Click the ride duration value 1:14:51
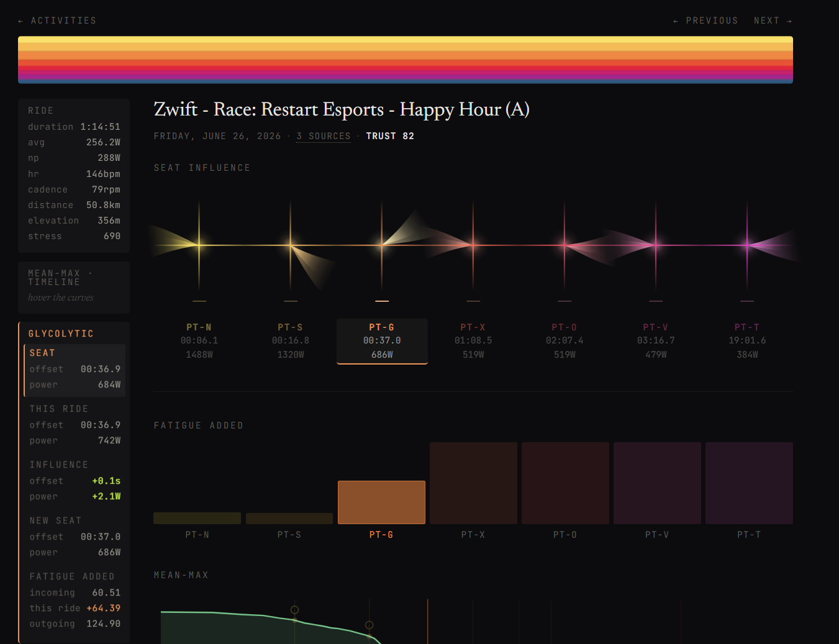The height and width of the screenshot is (644, 839). click(x=101, y=127)
